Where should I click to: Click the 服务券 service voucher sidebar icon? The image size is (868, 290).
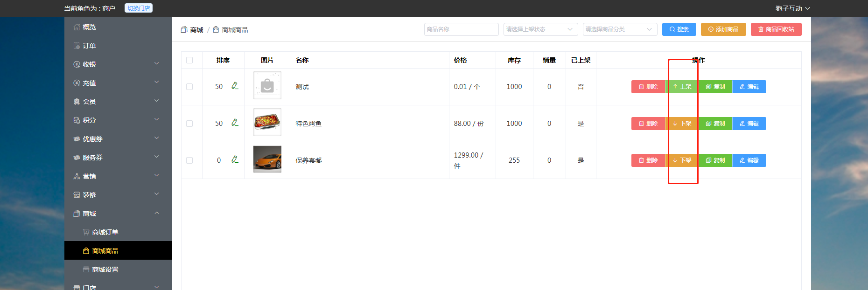click(x=77, y=158)
